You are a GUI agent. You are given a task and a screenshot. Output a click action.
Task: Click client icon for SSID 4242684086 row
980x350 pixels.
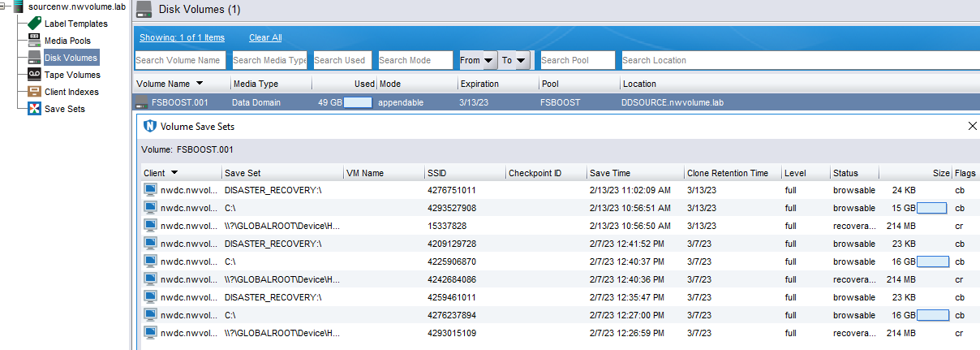[x=150, y=279]
